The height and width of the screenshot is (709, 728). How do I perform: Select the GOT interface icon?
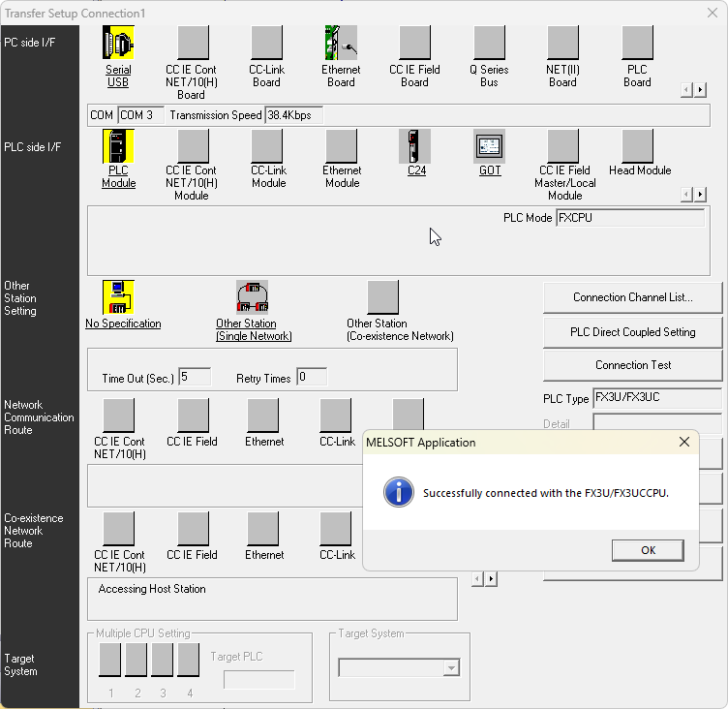[490, 146]
